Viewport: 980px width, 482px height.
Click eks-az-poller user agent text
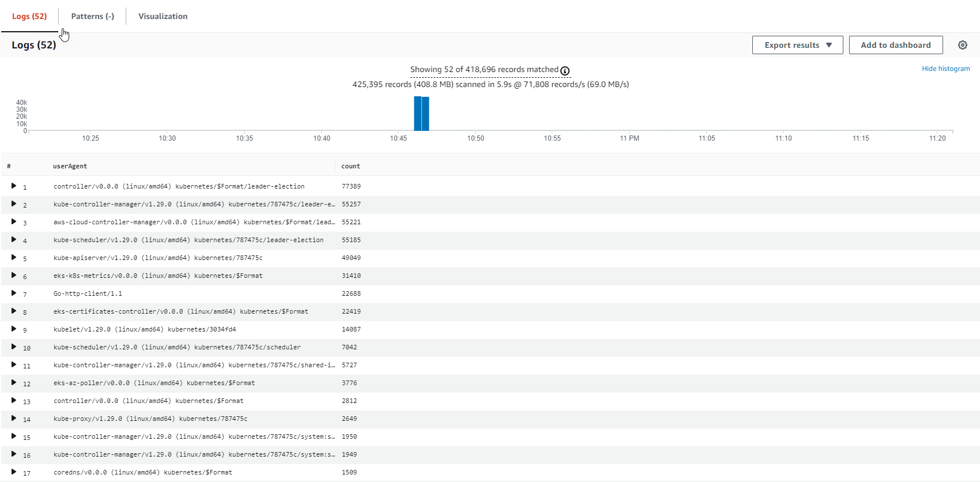pyautogui.click(x=154, y=383)
